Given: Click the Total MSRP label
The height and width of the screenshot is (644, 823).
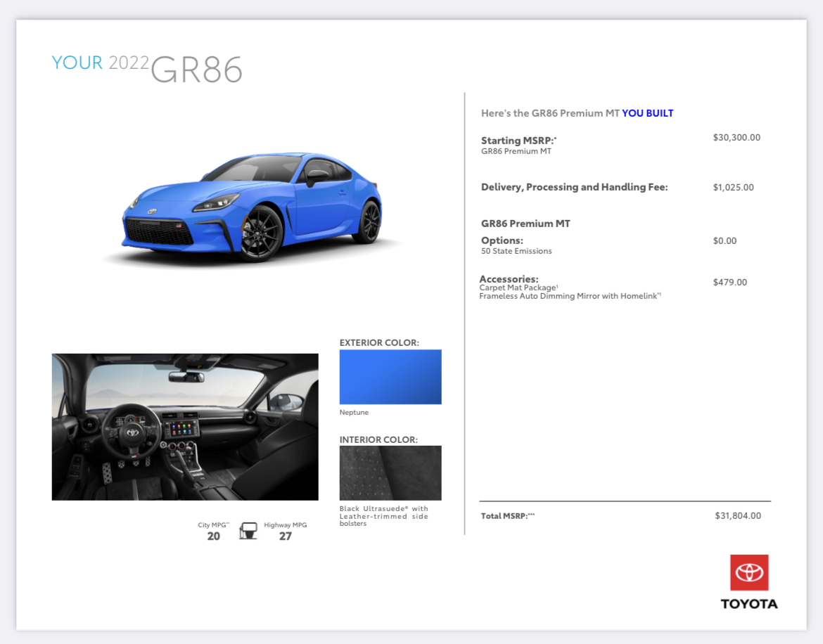Looking at the screenshot, I should pyautogui.click(x=508, y=516).
